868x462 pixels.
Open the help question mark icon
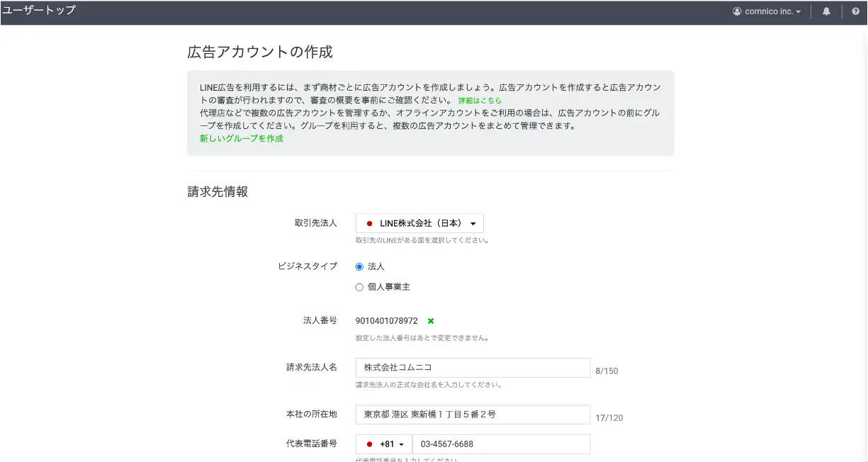(855, 11)
